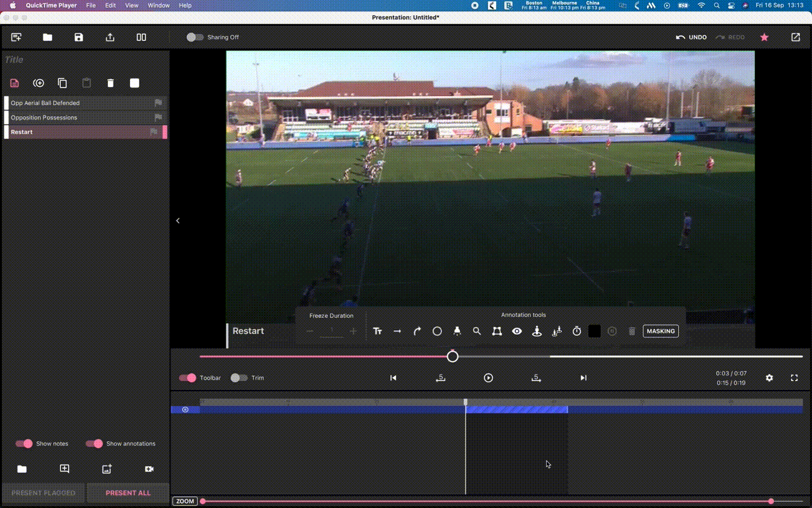This screenshot has width=812, height=508.
Task: Decrease freeze duration with minus
Action: coord(310,331)
